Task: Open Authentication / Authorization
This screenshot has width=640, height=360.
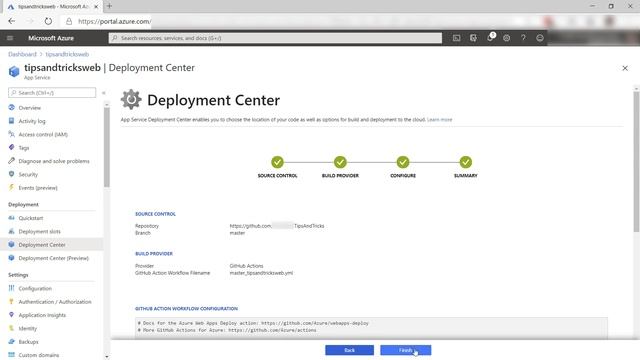Action: coord(55,302)
